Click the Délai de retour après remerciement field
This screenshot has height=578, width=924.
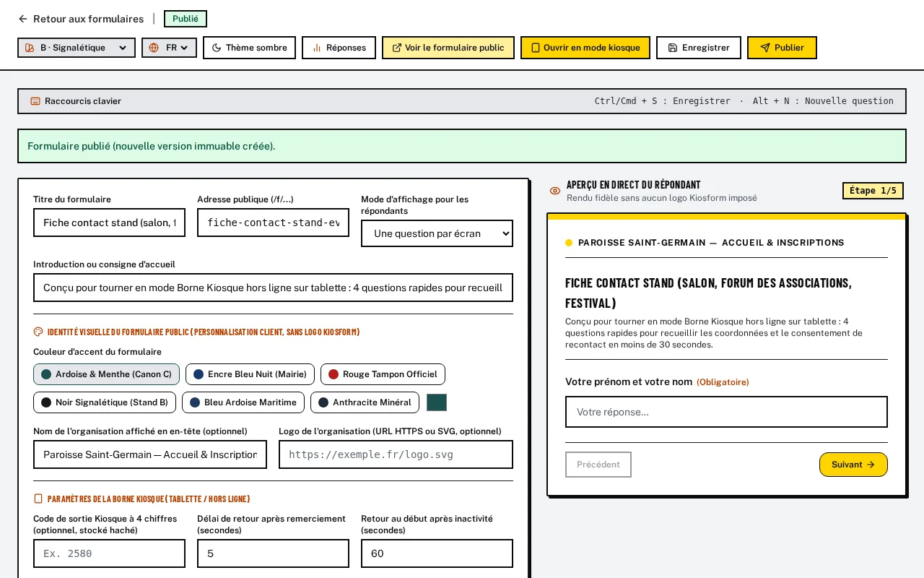click(273, 553)
